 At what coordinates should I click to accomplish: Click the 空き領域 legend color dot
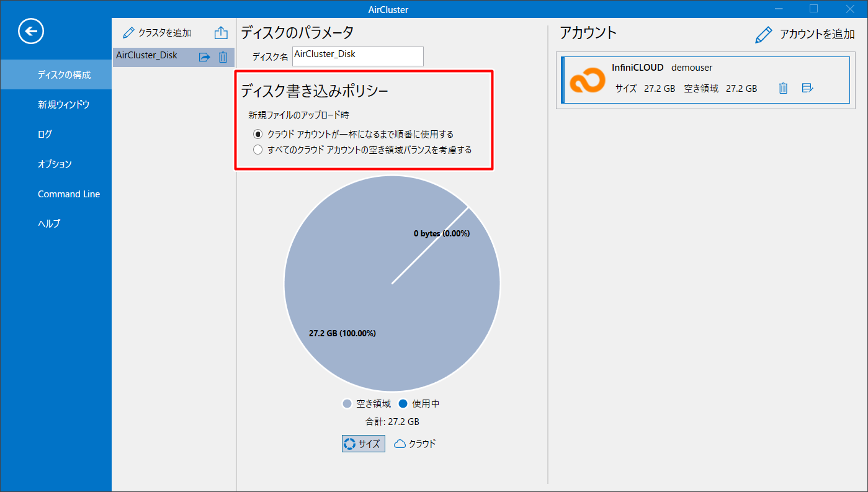point(347,404)
